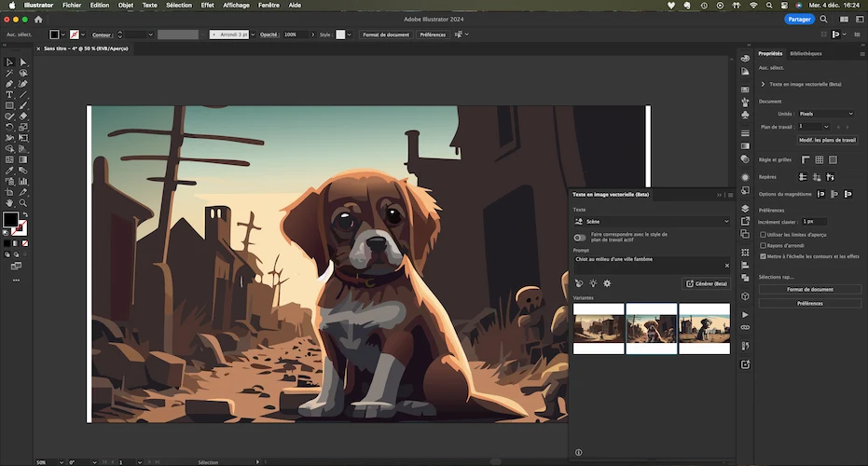Click Modif. les plans de travail button

pos(827,140)
